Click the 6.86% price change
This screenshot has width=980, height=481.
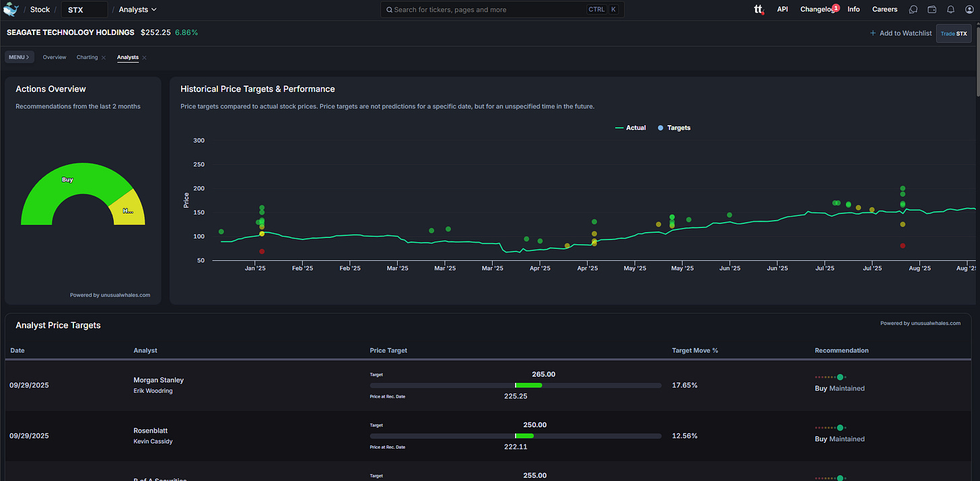[186, 32]
